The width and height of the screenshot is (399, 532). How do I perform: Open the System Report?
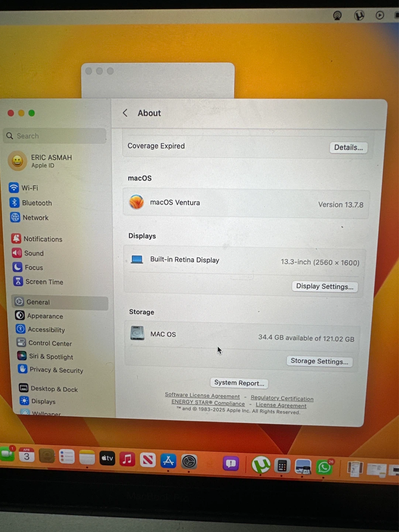239,383
